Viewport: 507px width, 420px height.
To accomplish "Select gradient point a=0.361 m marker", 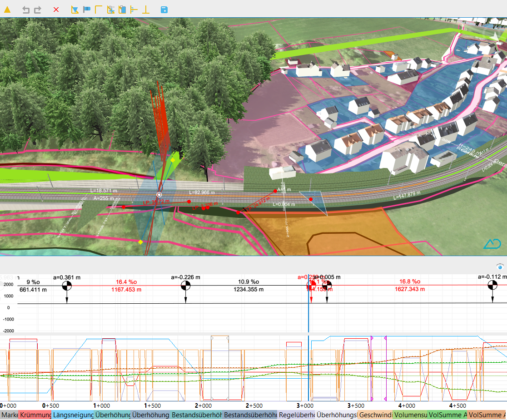I will click(x=67, y=286).
